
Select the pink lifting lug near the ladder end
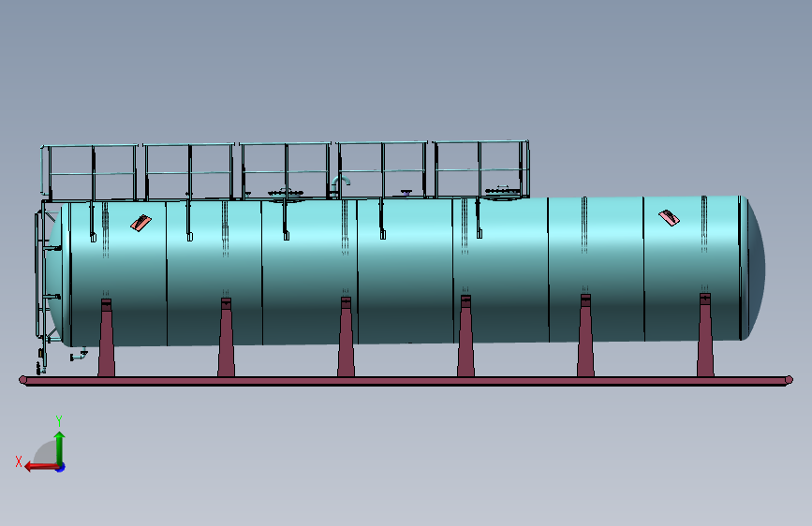(x=140, y=223)
